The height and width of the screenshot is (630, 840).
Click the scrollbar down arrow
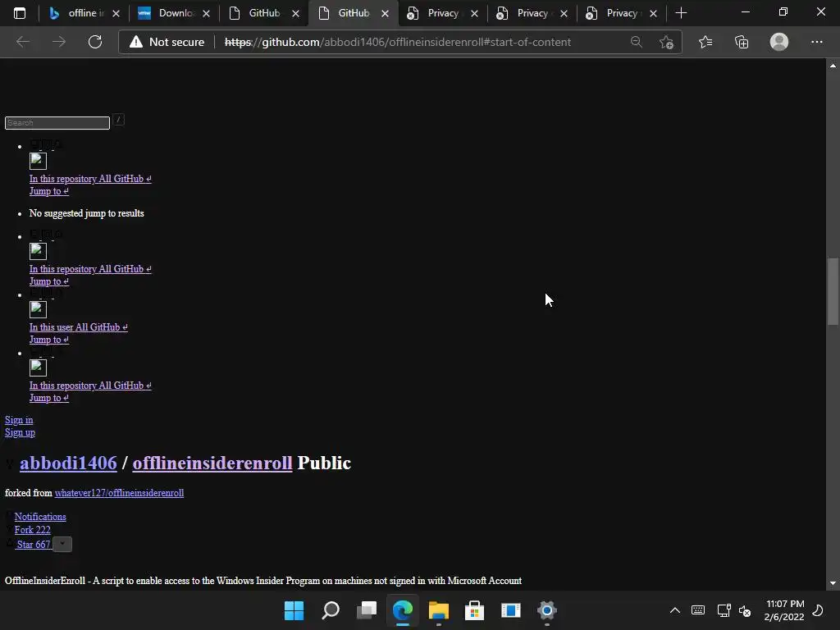(833, 583)
